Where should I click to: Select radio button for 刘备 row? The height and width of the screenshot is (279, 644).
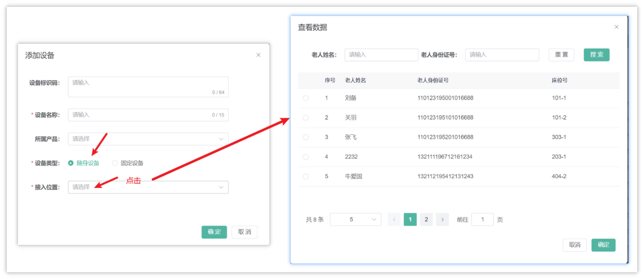click(x=305, y=98)
